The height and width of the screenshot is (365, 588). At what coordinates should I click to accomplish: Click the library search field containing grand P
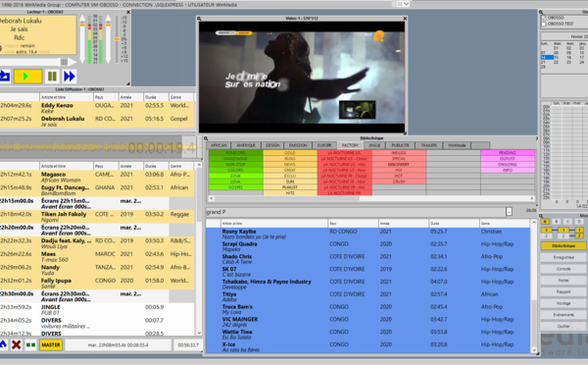(x=355, y=212)
